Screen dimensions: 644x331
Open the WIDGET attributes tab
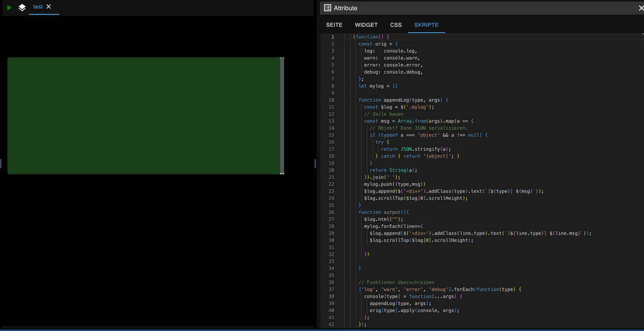[x=366, y=25]
